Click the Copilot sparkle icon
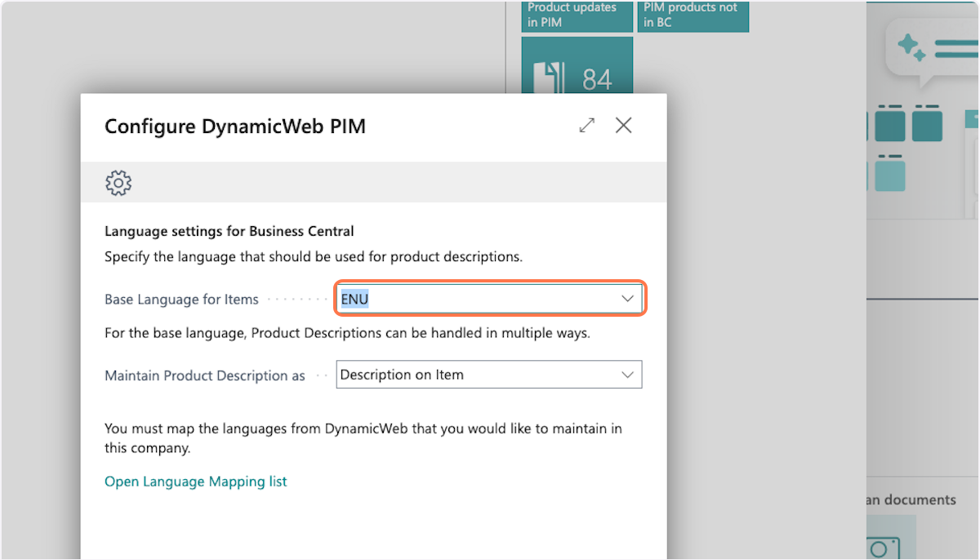The width and height of the screenshot is (980, 560). [911, 48]
